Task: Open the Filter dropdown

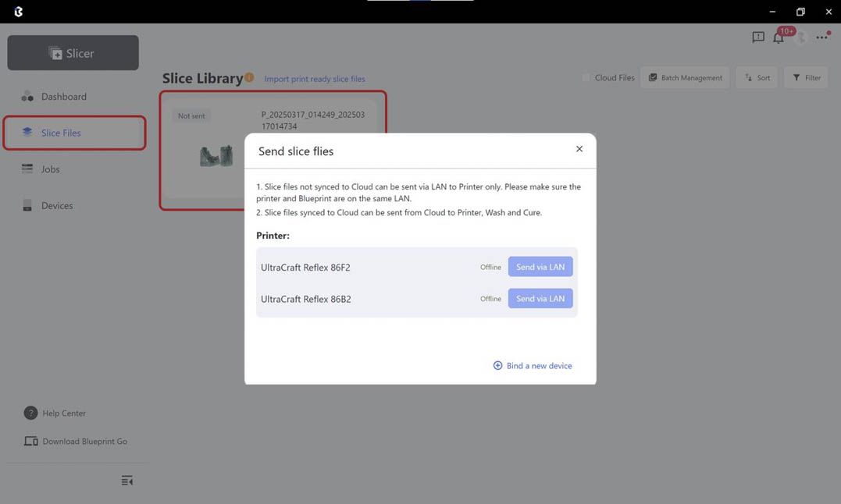Action: (806, 78)
